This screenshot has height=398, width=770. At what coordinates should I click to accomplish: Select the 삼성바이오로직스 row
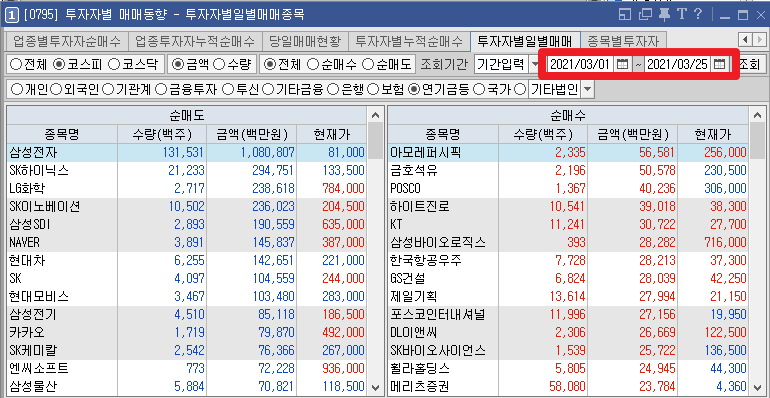(x=568, y=243)
